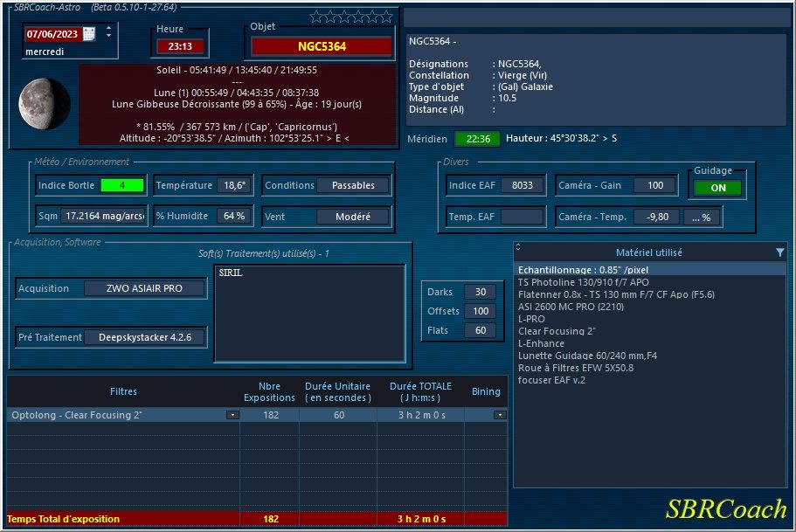796x532 pixels.
Task: Select focuser EAF v.2 row
Action: tap(650, 380)
